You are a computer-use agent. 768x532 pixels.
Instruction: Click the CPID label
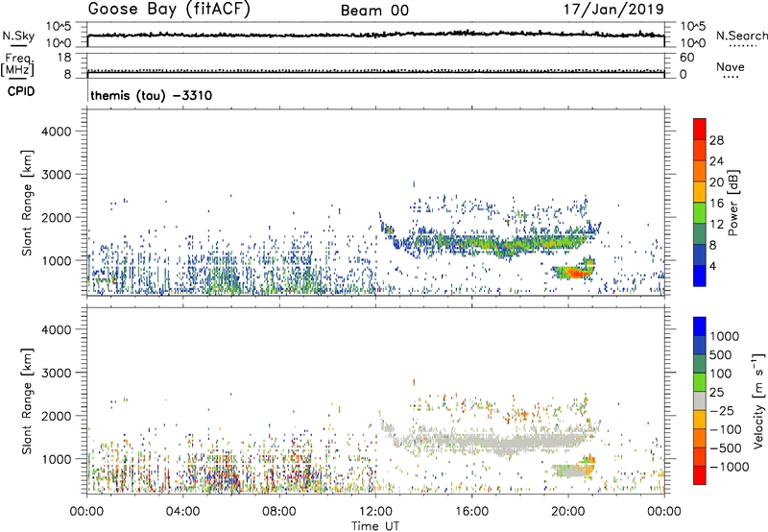point(21,91)
